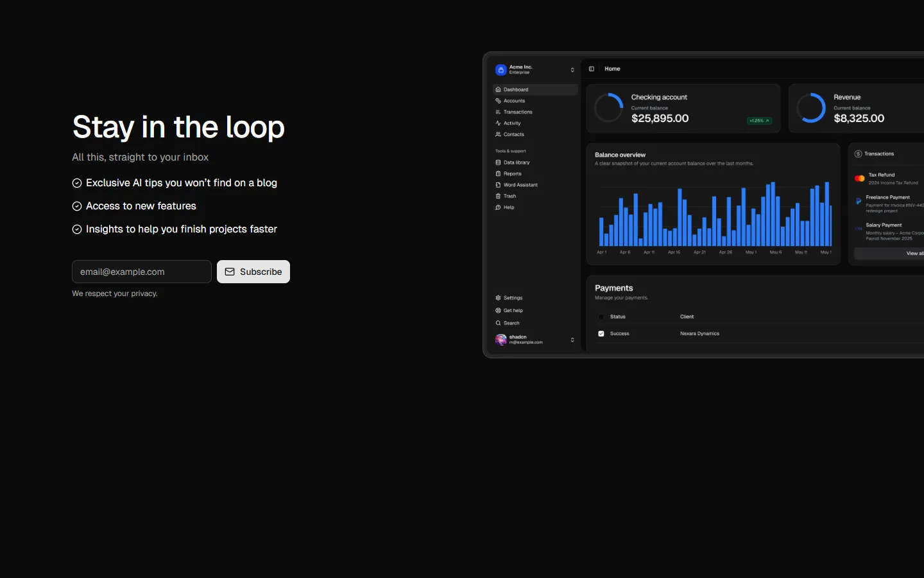Viewport: 924px width, 578px height.
Task: Click the Subscribe button
Action: click(x=253, y=272)
